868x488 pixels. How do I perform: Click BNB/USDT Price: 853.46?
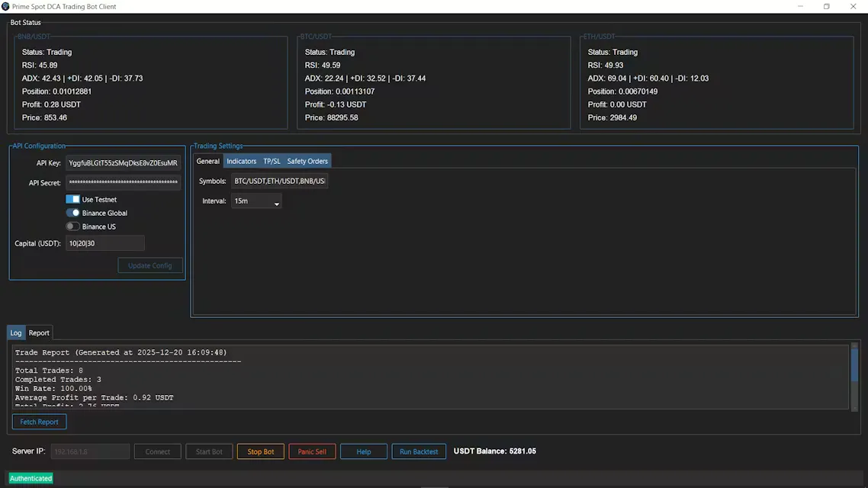(44, 118)
